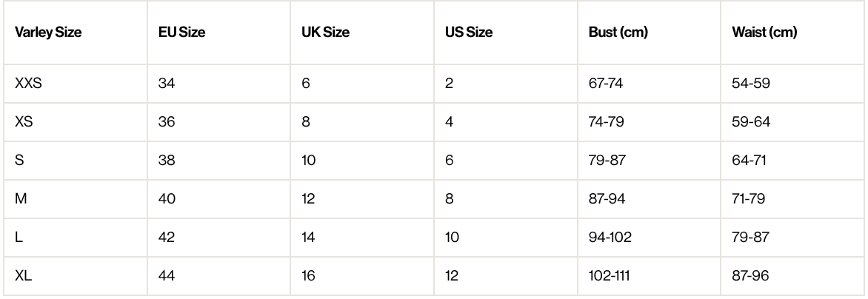
Task: Click the XS size cell
Action: (x=23, y=121)
